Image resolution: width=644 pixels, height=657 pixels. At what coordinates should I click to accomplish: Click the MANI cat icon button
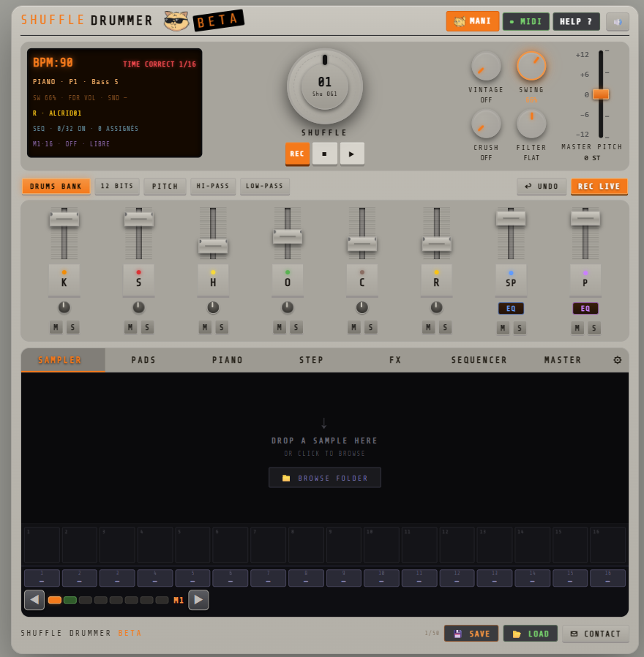pyautogui.click(x=473, y=21)
